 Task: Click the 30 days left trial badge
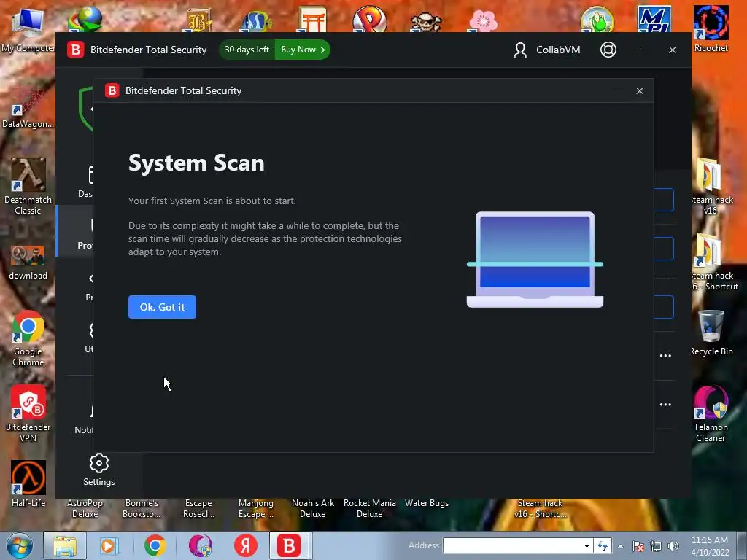coord(247,50)
